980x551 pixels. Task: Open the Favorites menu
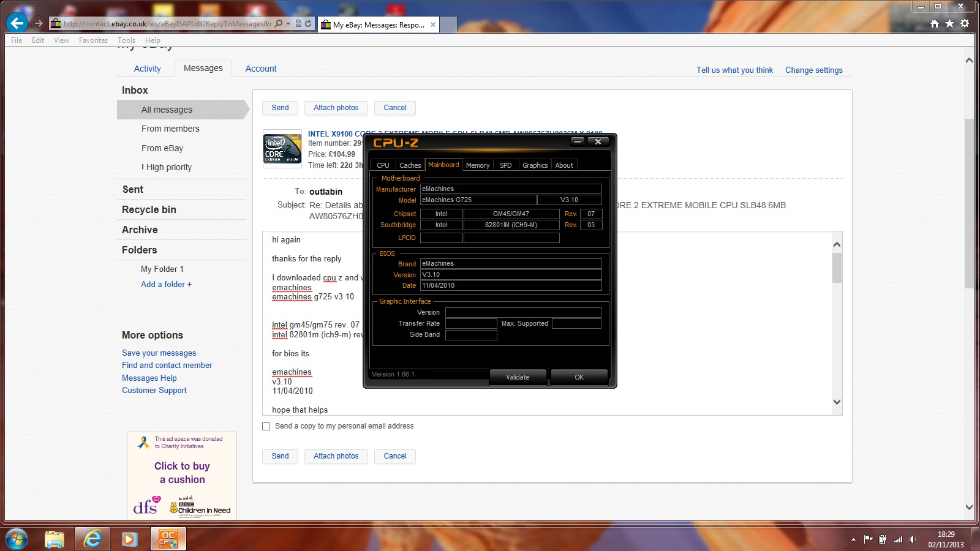pos(93,40)
